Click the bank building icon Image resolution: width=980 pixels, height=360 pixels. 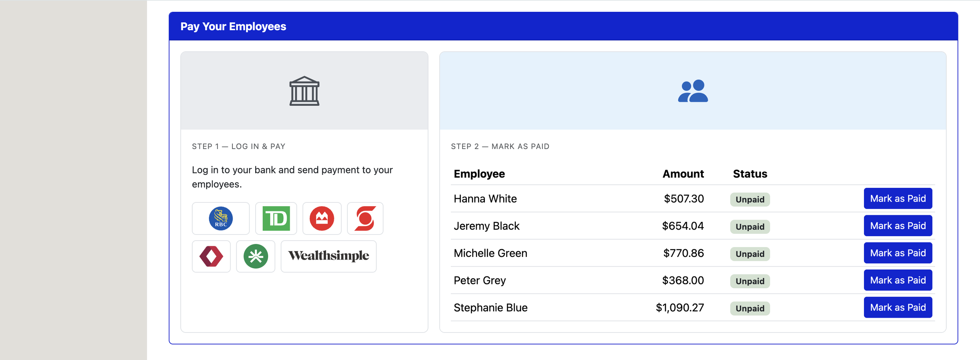tap(304, 91)
